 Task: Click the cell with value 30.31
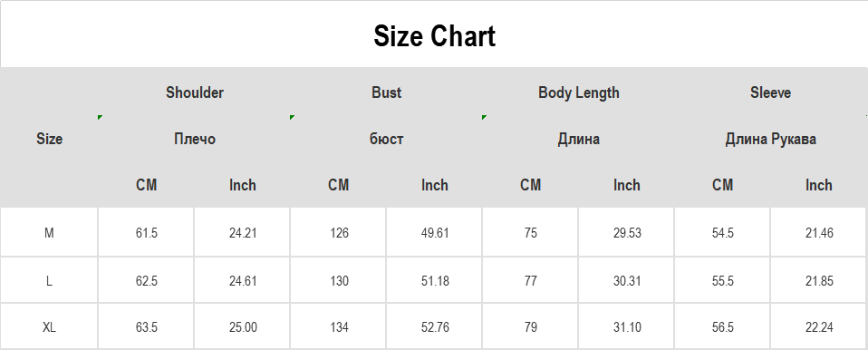click(627, 281)
